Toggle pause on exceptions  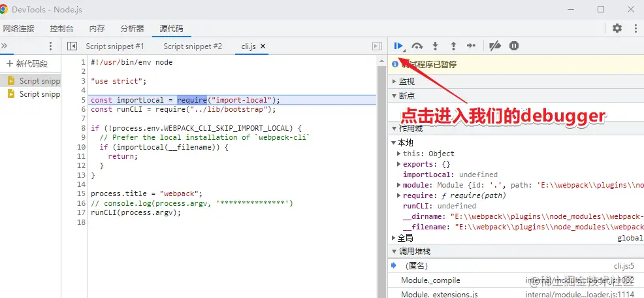(514, 46)
